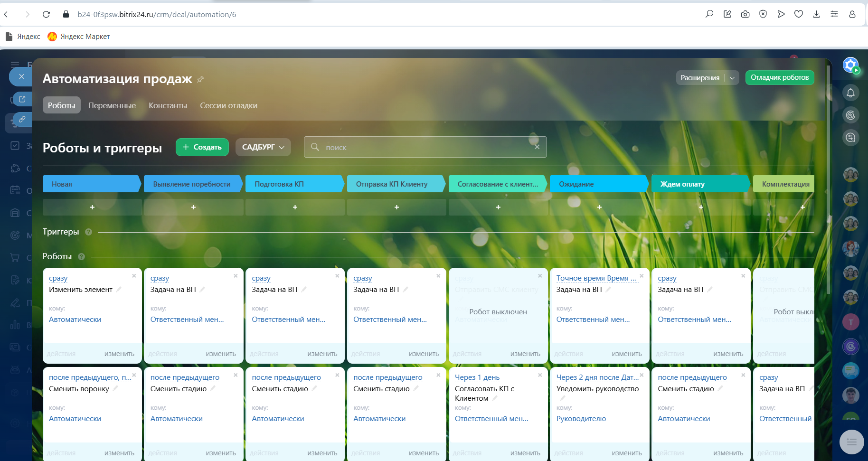Add trigger under the Новая stage
Viewport: 868px width, 461px height.
point(92,207)
